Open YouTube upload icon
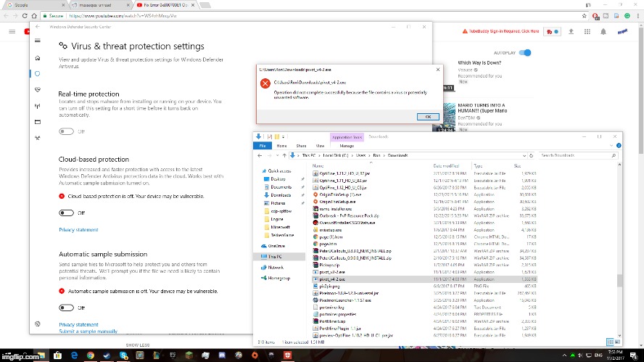Viewport: 644px width, 362px height. click(x=571, y=32)
